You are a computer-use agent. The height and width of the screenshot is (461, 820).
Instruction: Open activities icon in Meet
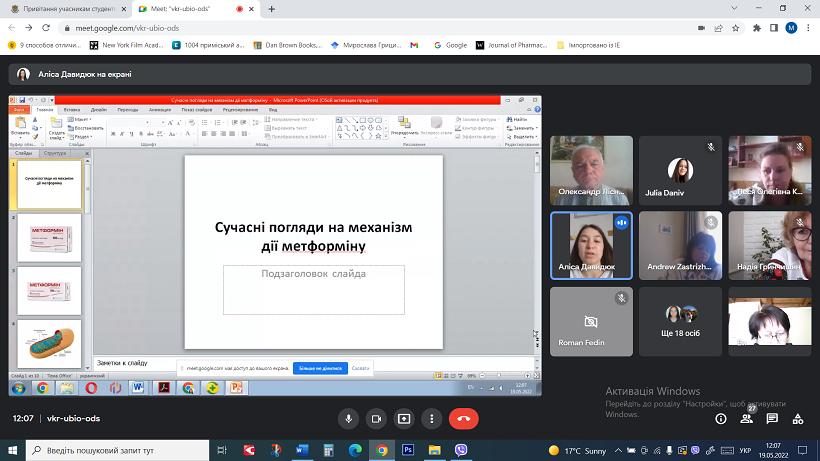pos(798,419)
